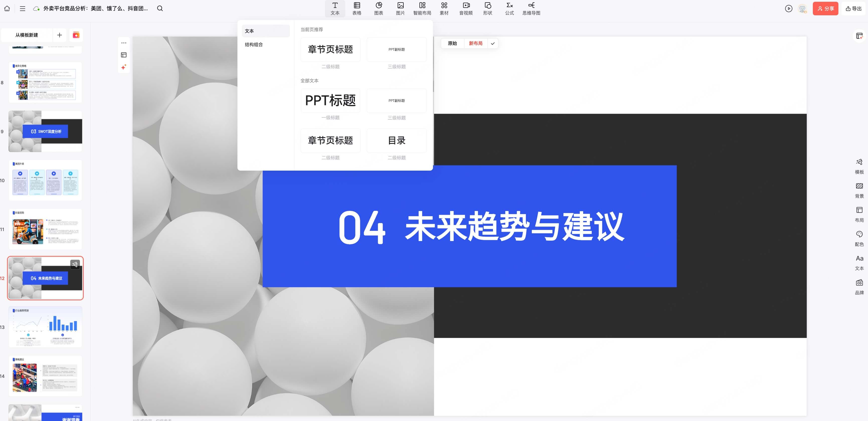Confirm layout with the checkmark button

click(493, 43)
